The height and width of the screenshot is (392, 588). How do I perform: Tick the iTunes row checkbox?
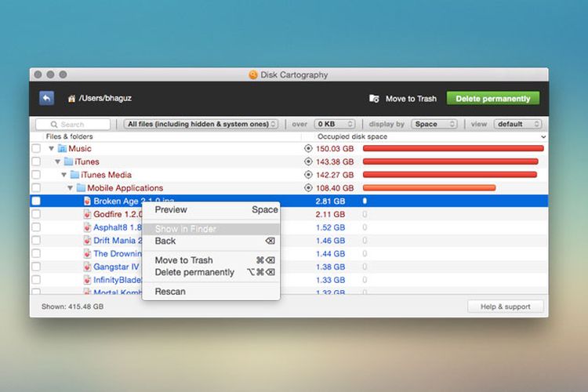click(36, 162)
